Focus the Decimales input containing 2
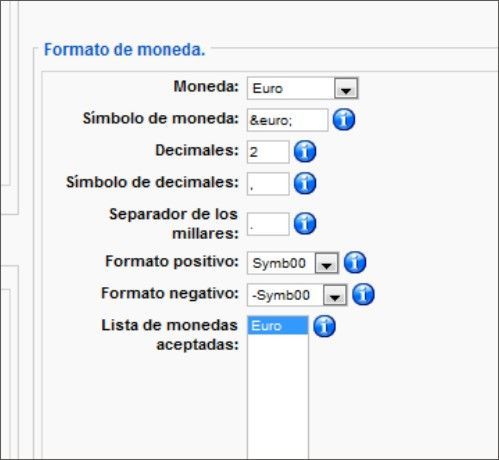The image size is (499, 460). [x=268, y=152]
